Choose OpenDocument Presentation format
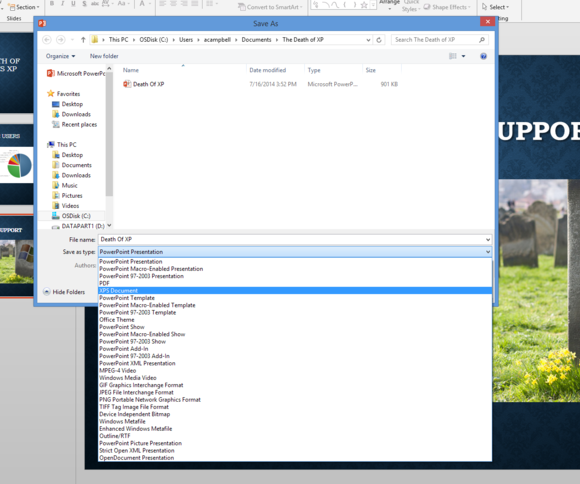The height and width of the screenshot is (484, 580). click(295, 458)
